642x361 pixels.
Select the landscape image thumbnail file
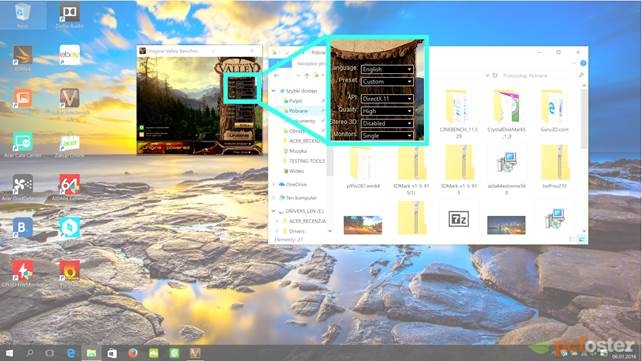tap(363, 225)
